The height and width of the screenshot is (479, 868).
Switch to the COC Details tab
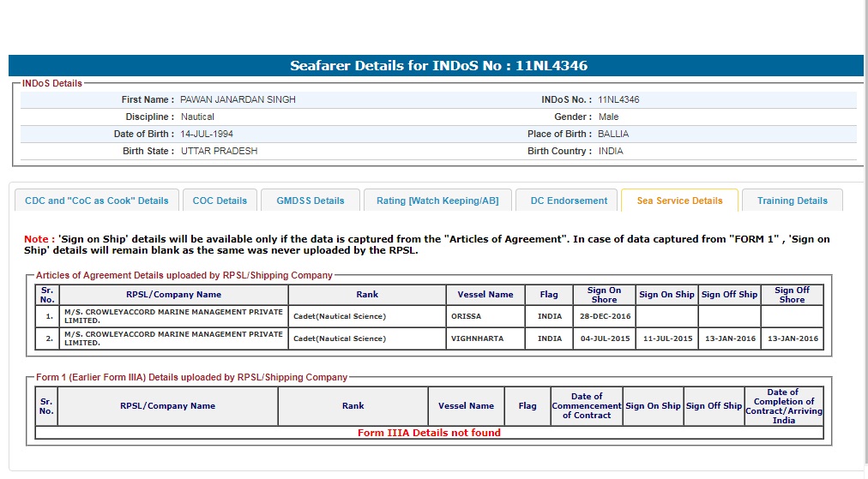(220, 201)
